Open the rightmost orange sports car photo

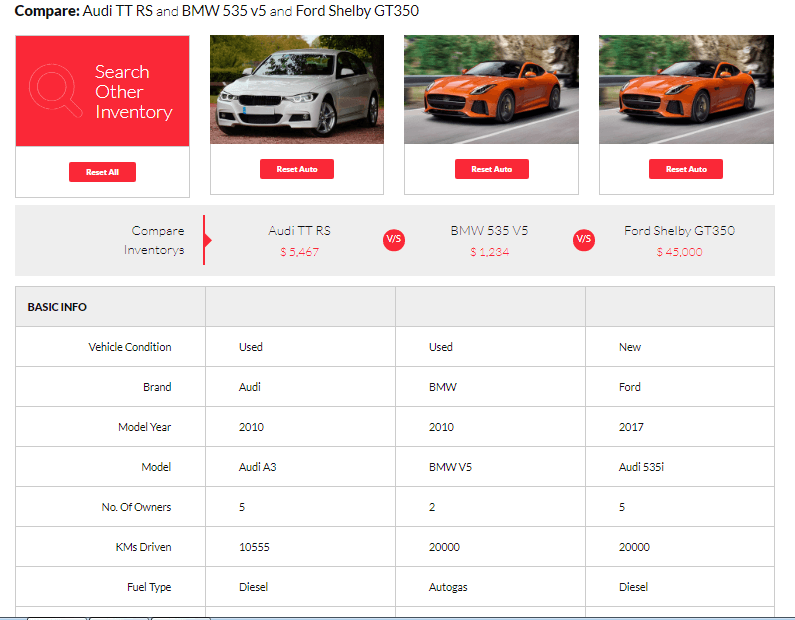[x=686, y=89]
